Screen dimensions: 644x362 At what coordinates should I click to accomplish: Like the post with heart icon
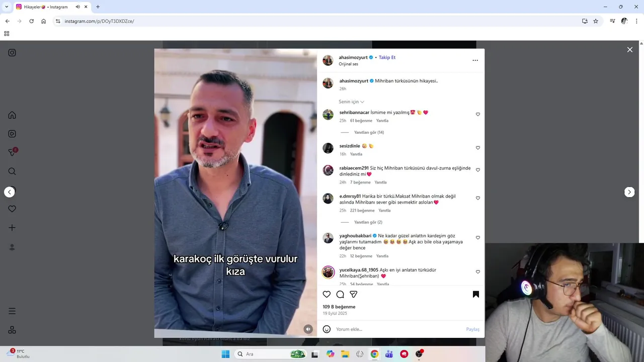[x=327, y=295]
